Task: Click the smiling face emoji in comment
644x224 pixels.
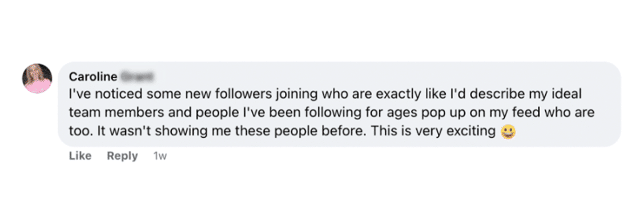Action: tap(508, 132)
